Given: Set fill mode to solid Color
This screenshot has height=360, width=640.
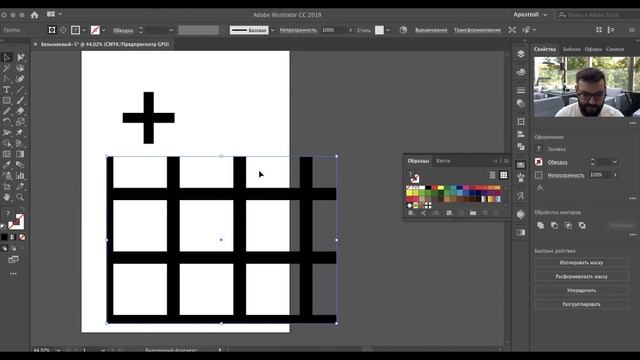Looking at the screenshot, I should tap(4, 237).
